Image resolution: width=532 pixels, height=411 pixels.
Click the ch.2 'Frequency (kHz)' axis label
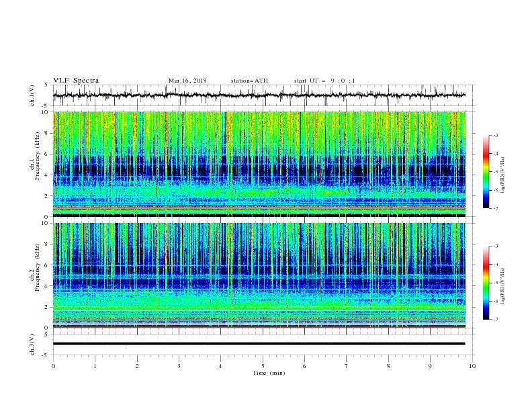pos(38,267)
